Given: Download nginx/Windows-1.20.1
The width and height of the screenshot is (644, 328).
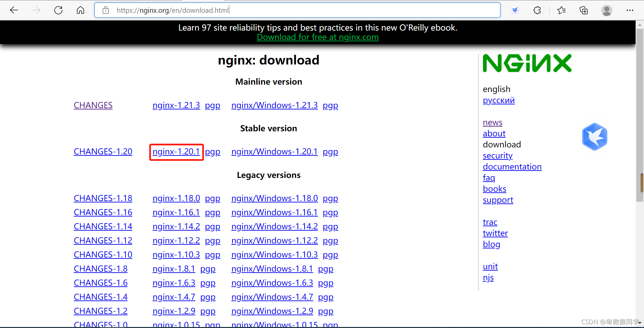Looking at the screenshot, I should pos(274,152).
